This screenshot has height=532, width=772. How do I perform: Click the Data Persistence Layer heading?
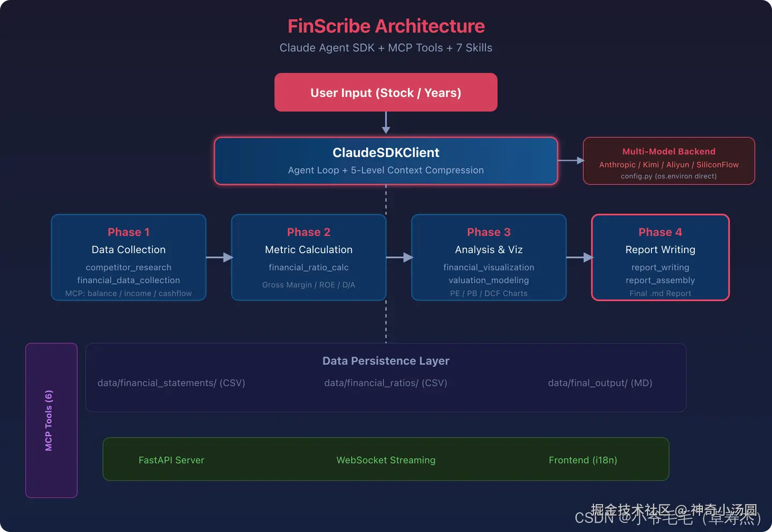point(386,361)
